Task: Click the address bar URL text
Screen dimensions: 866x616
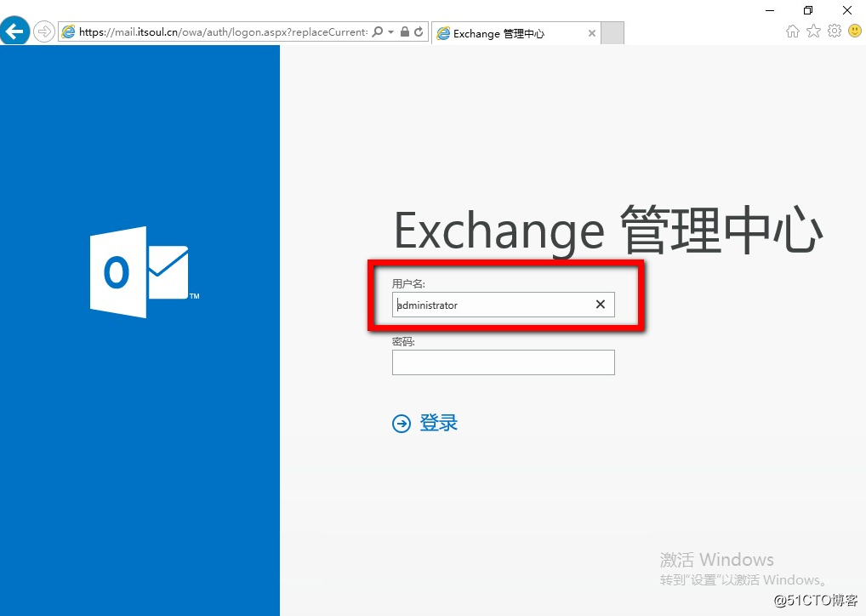Action: pyautogui.click(x=223, y=32)
